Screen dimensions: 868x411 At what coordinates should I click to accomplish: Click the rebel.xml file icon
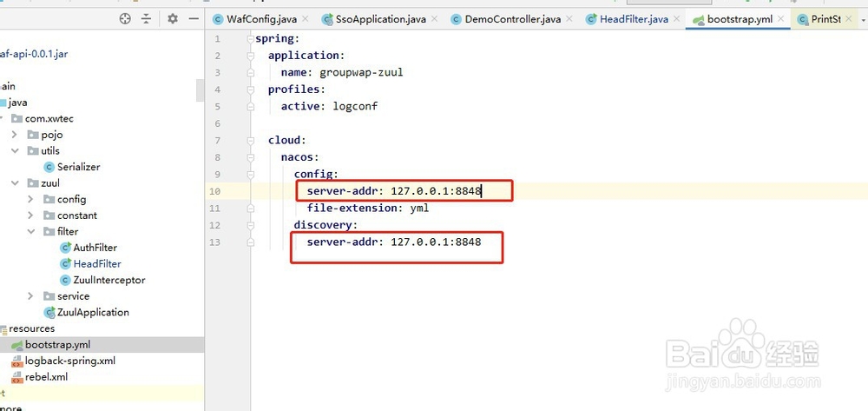[x=17, y=376]
